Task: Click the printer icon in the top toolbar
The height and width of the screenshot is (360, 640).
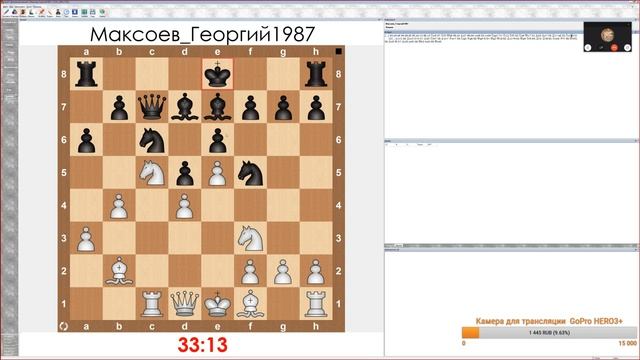Action: point(92,12)
